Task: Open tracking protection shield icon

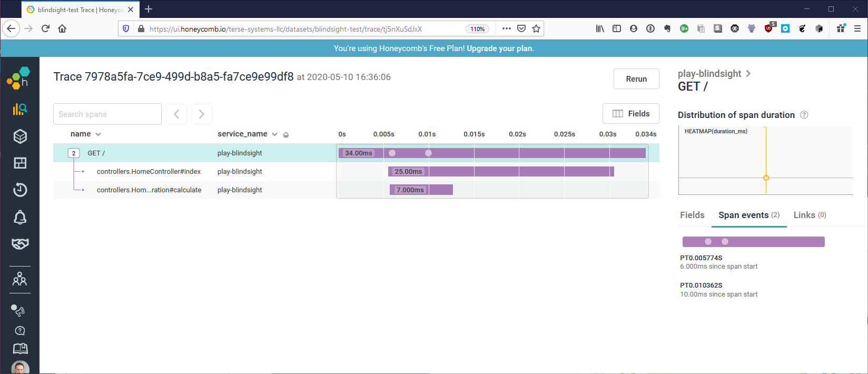Action: click(x=126, y=28)
